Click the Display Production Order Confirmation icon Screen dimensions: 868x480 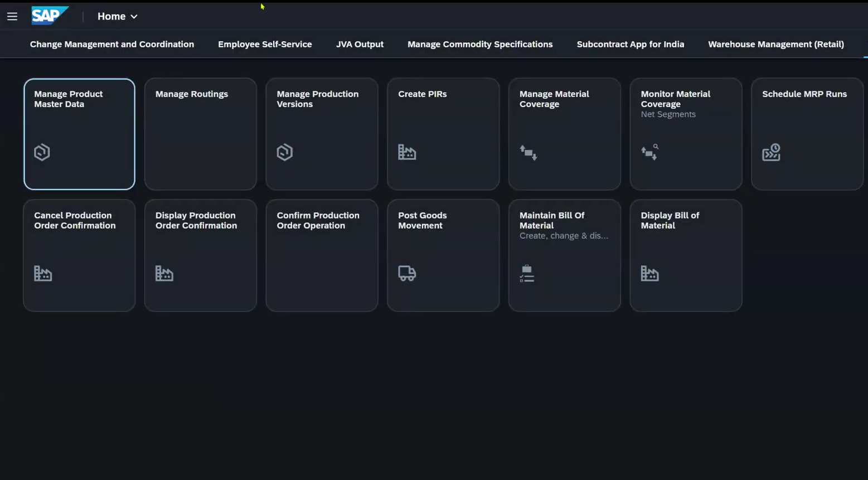pyautogui.click(x=164, y=274)
